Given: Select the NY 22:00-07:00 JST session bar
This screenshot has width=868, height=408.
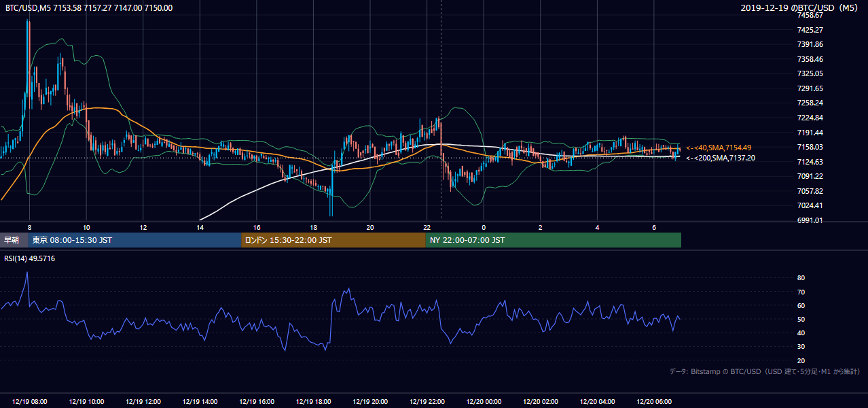Looking at the screenshot, I should click(x=554, y=240).
